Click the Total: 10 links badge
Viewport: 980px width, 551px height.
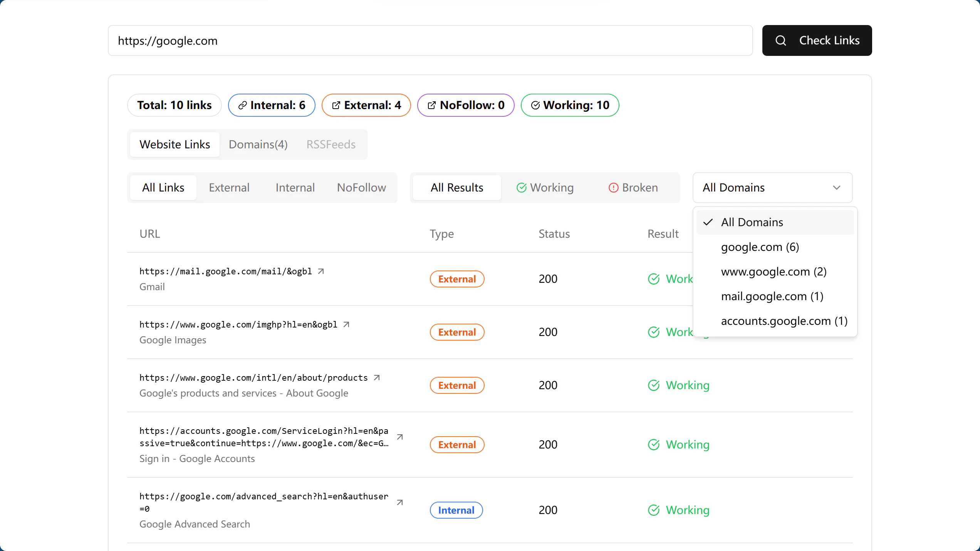pyautogui.click(x=175, y=105)
